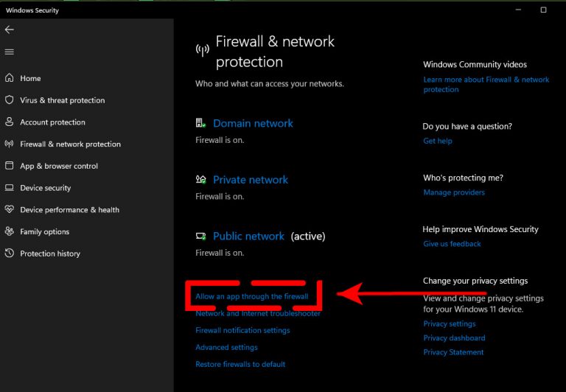The width and height of the screenshot is (566, 392).
Task: Select the Device security laptop icon
Action: click(10, 188)
